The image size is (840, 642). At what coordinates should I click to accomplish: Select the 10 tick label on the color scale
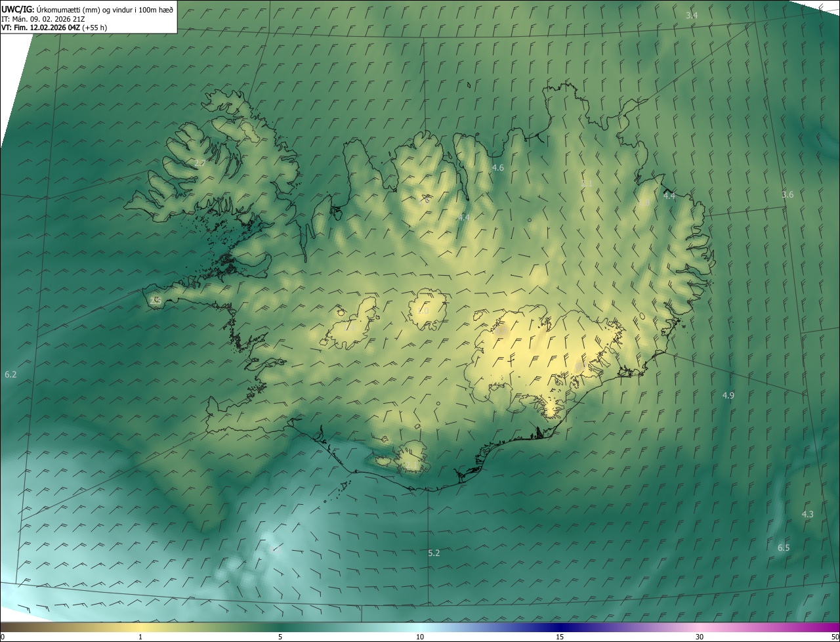[420, 637]
